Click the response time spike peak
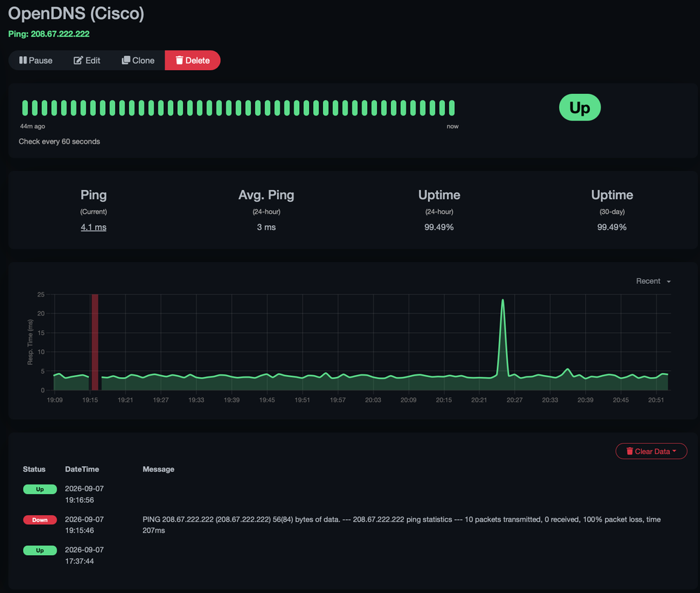 [502, 300]
